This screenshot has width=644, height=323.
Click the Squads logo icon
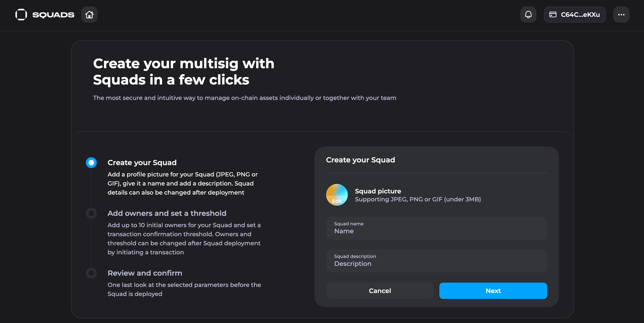tap(21, 14)
